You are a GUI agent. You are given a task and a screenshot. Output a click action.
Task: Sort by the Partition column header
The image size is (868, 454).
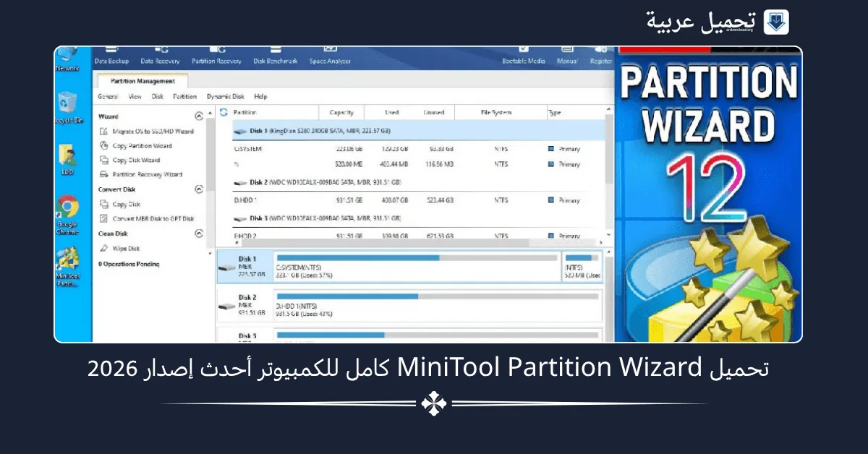(245, 113)
